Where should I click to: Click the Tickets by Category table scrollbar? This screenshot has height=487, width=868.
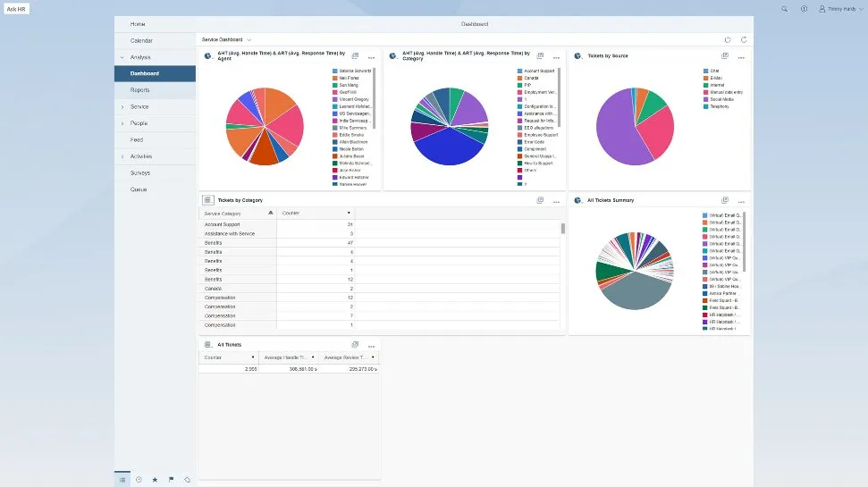(562, 229)
